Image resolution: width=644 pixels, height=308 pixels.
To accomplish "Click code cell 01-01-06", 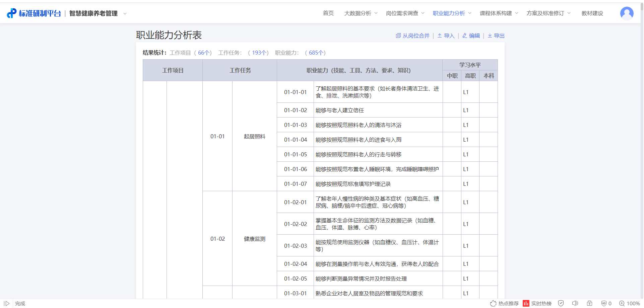I will point(295,169).
